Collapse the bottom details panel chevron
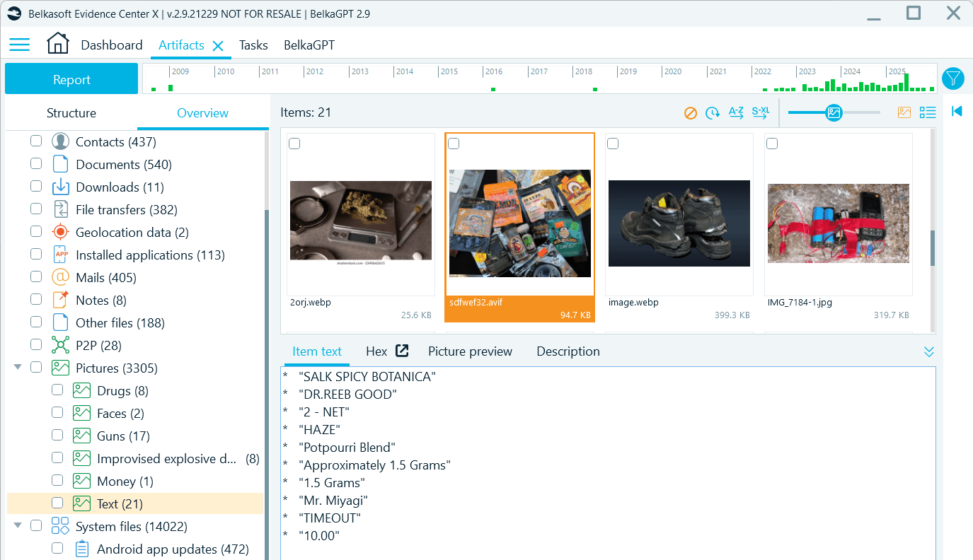 929,352
